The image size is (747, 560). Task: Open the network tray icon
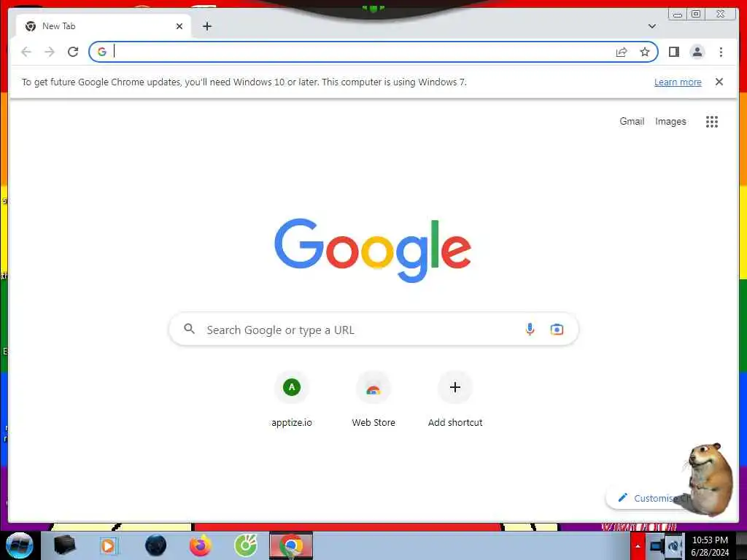[657, 546]
